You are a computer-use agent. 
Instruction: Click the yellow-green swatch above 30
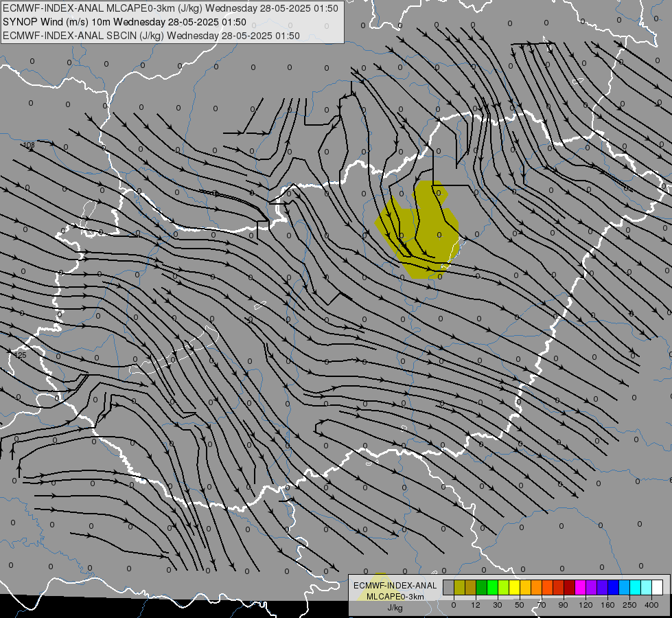[504, 587]
